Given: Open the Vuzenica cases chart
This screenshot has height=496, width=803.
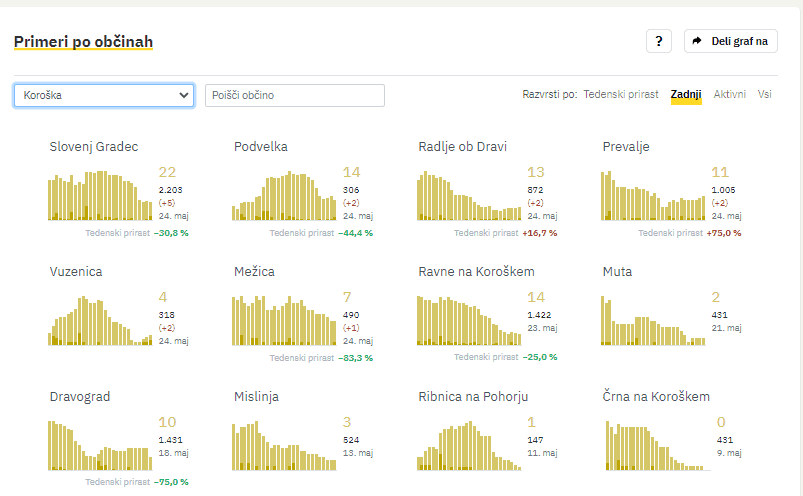Looking at the screenshot, I should (x=100, y=320).
